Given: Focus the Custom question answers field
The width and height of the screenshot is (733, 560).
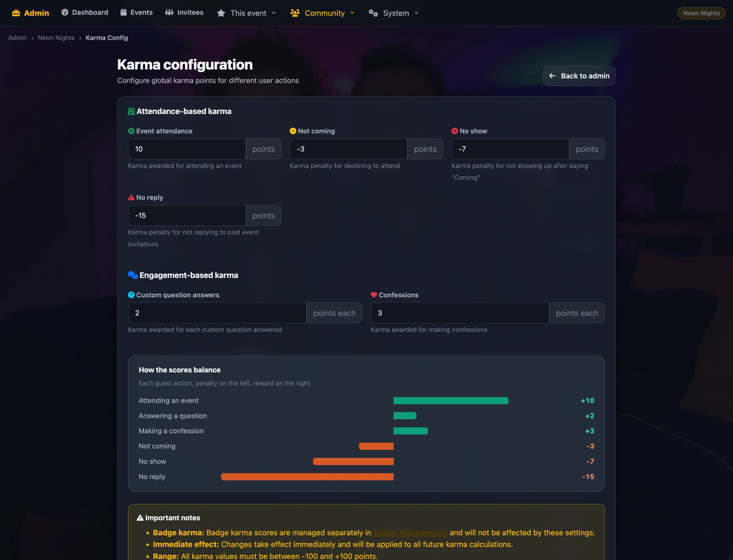Looking at the screenshot, I should (x=217, y=313).
